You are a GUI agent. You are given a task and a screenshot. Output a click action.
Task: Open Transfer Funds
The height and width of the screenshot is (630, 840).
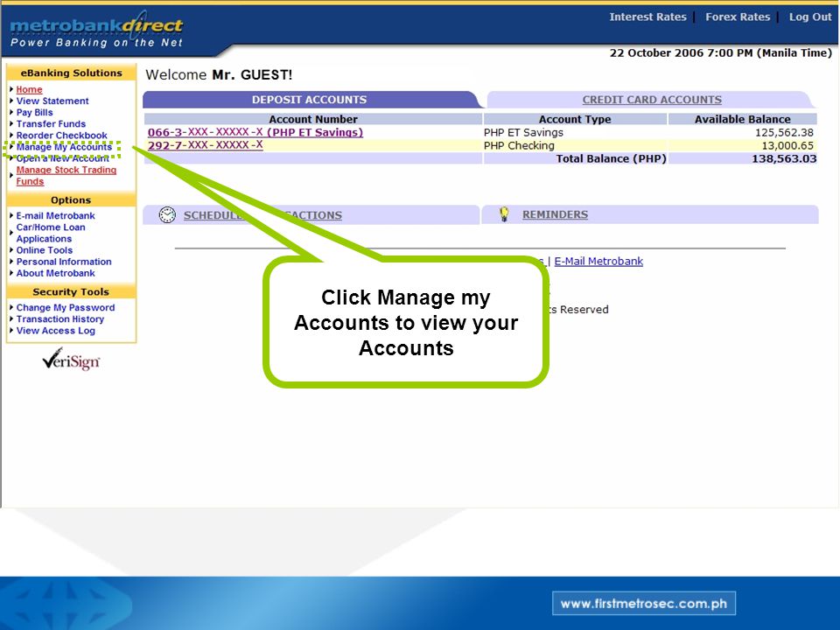click(51, 123)
